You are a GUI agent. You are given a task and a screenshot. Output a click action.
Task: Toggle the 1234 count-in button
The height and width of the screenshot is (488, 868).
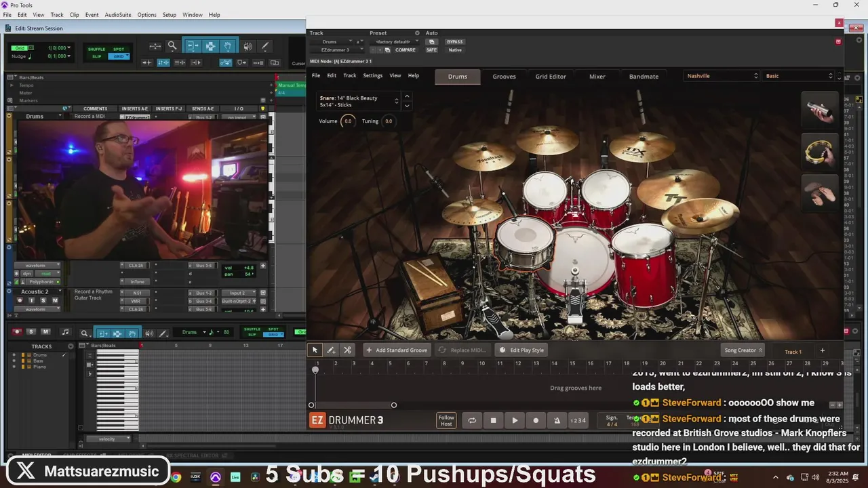pos(578,420)
